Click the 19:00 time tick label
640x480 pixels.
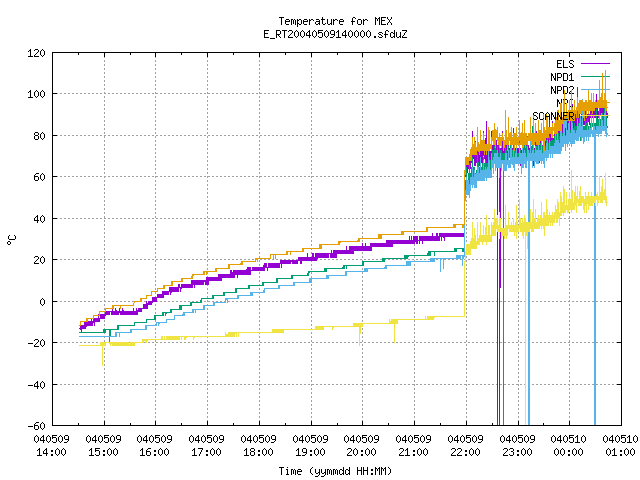point(310,452)
